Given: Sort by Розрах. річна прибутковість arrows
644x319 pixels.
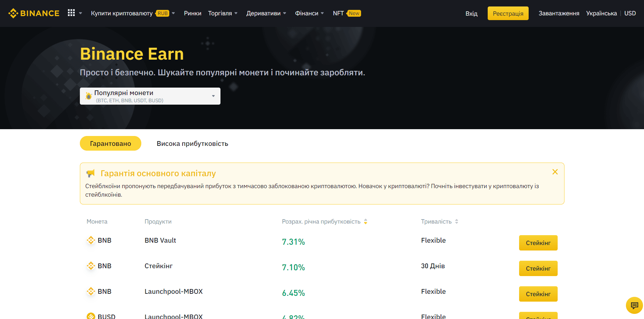Looking at the screenshot, I should click(x=366, y=222).
